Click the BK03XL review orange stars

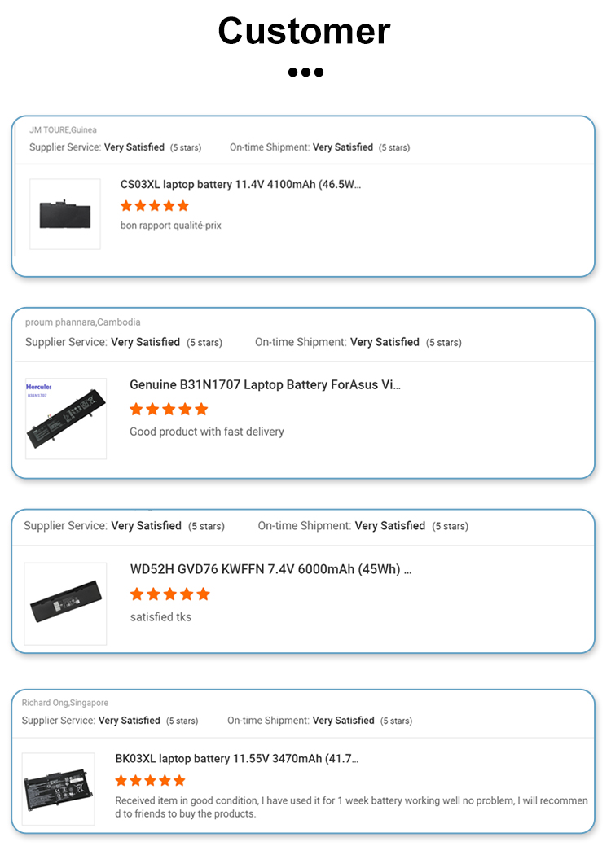(150, 781)
